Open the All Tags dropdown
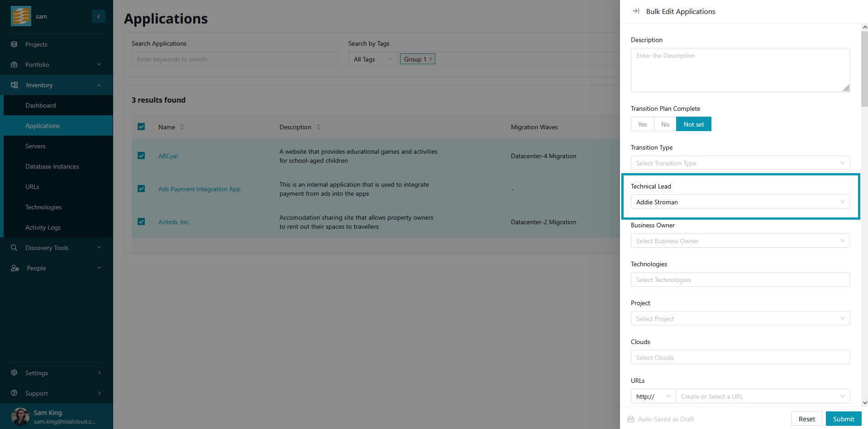868x429 pixels. (373, 59)
